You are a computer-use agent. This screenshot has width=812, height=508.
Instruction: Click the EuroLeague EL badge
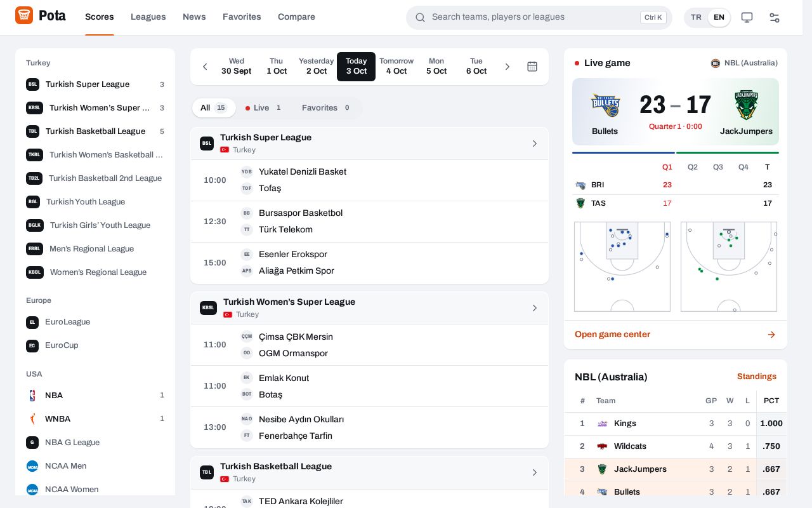[x=32, y=323]
